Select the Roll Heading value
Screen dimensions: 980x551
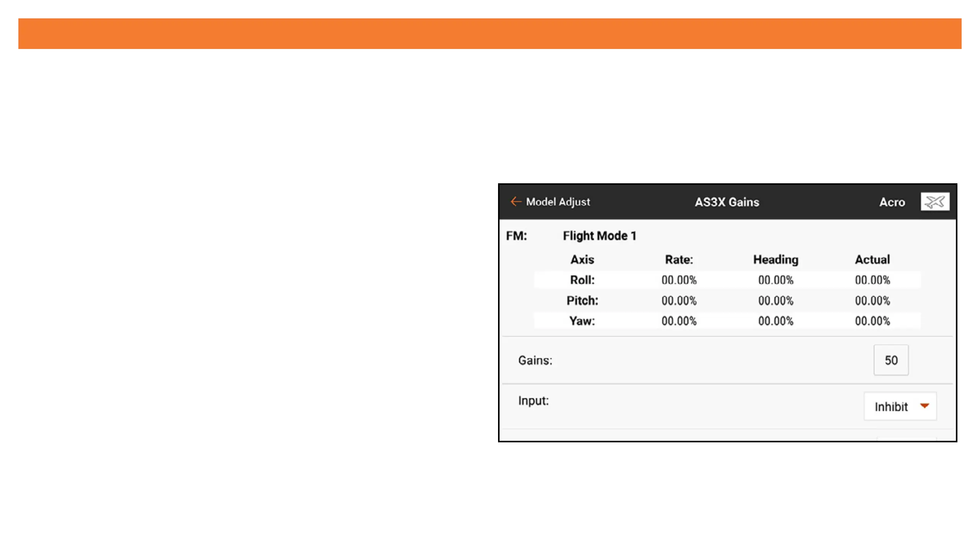[x=776, y=280]
